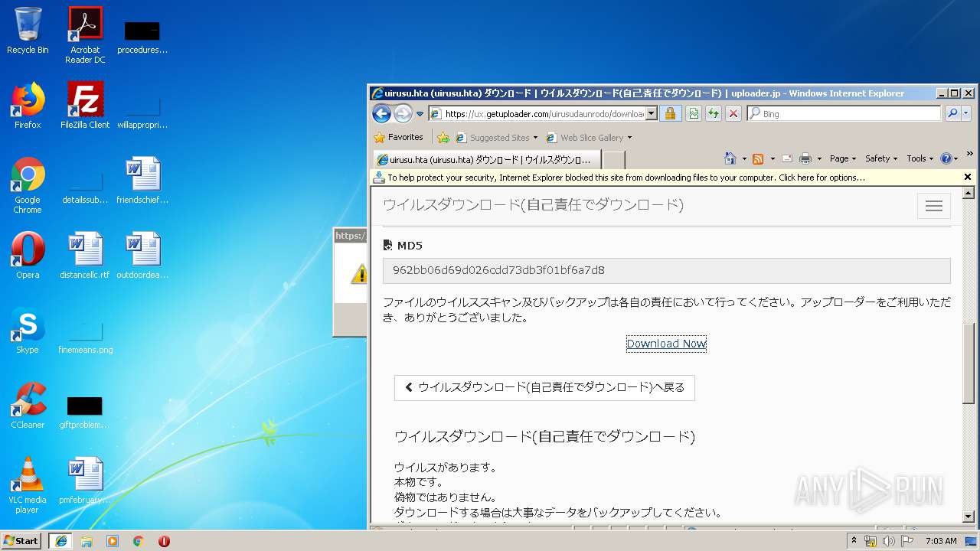Open the Suggested Sites favorites item
Viewport: 980px width, 551px height.
click(x=496, y=138)
